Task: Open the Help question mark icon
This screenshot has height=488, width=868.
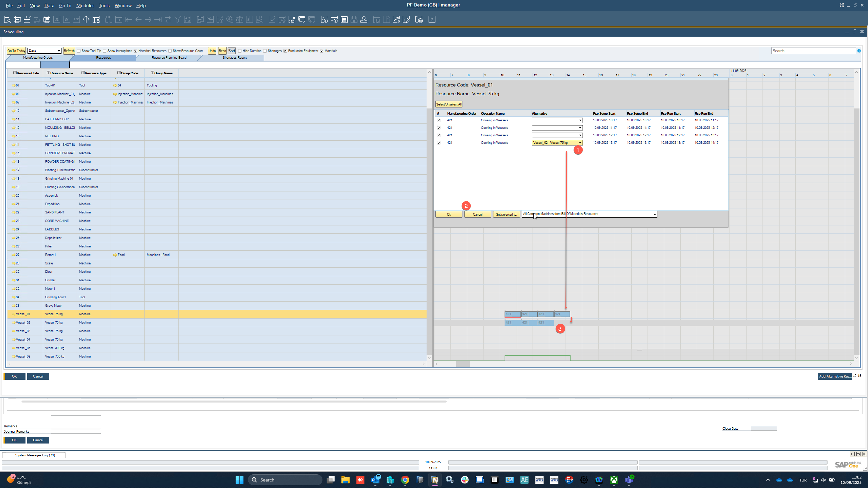Action: pyautogui.click(x=432, y=19)
